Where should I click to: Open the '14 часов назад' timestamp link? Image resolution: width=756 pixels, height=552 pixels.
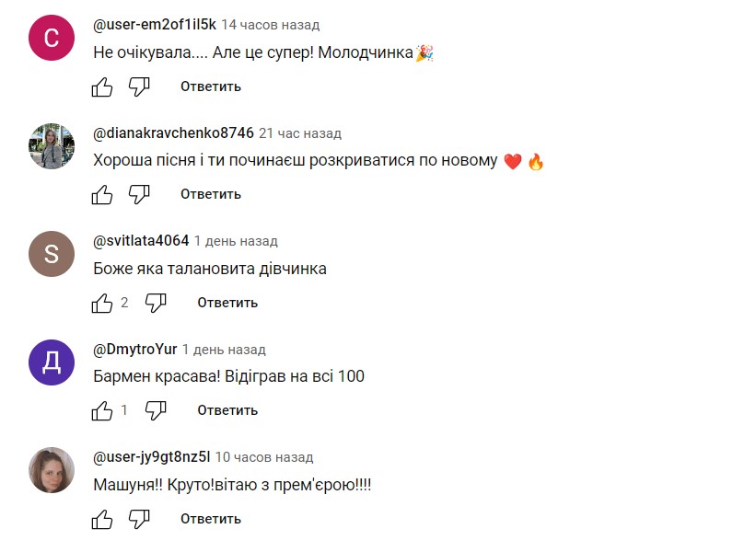pyautogui.click(x=271, y=25)
